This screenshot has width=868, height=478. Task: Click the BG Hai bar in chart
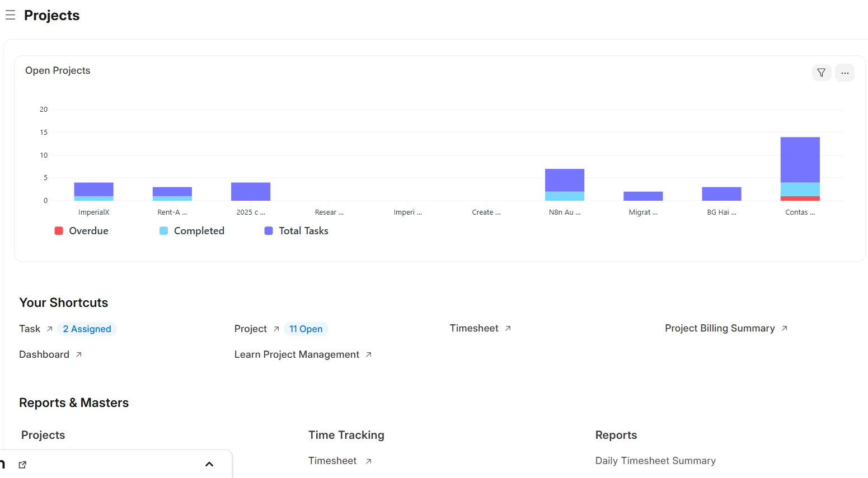721,194
